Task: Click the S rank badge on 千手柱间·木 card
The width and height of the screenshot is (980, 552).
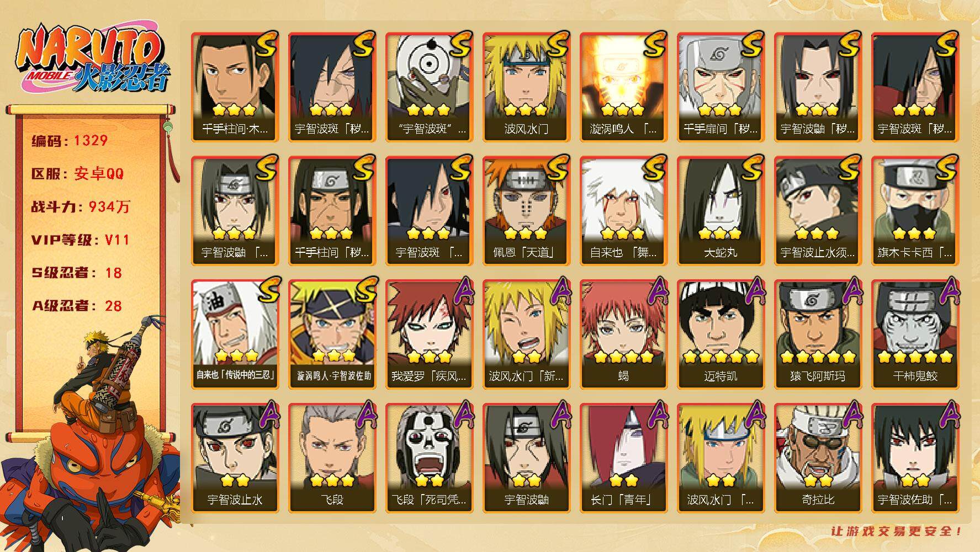Action: 266,44
